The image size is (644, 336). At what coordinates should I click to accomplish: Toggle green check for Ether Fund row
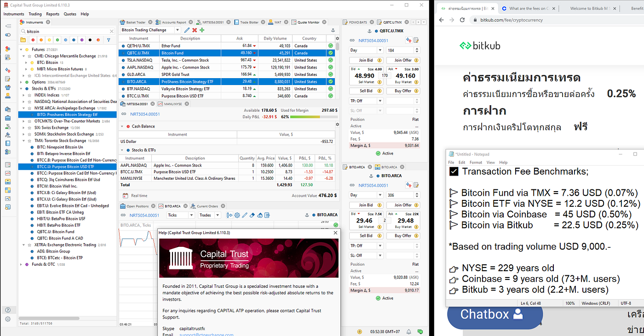click(x=330, y=46)
